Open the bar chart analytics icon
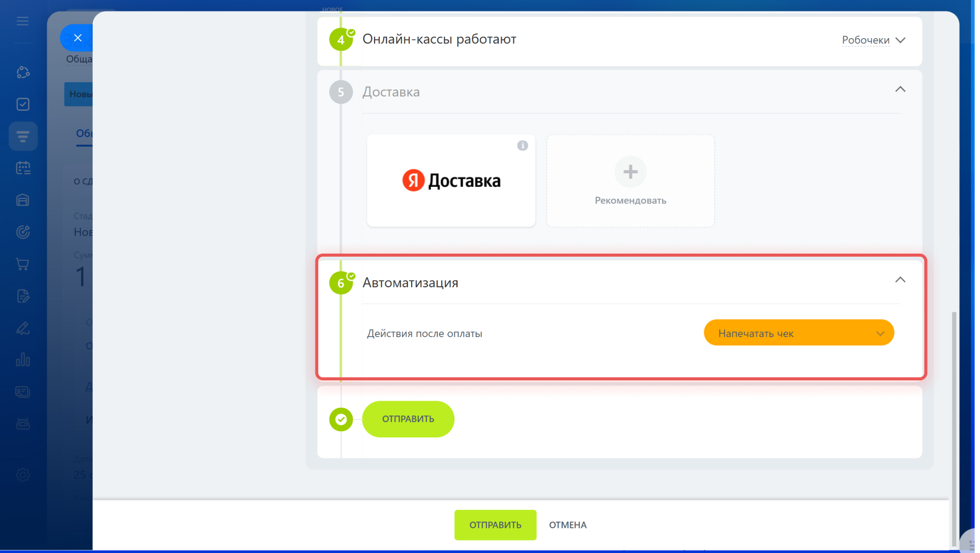 (23, 360)
